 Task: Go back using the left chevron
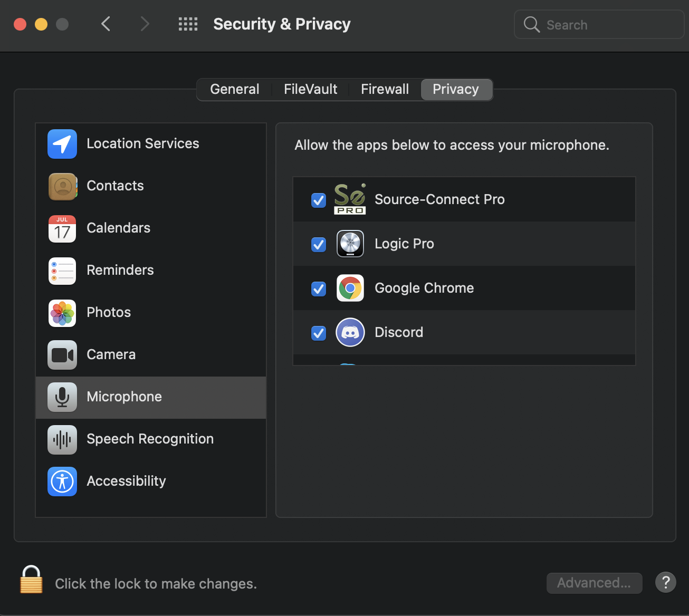coord(106,24)
